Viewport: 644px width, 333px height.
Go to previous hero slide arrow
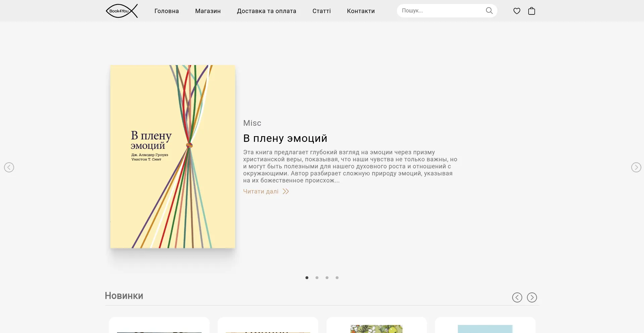[9, 167]
